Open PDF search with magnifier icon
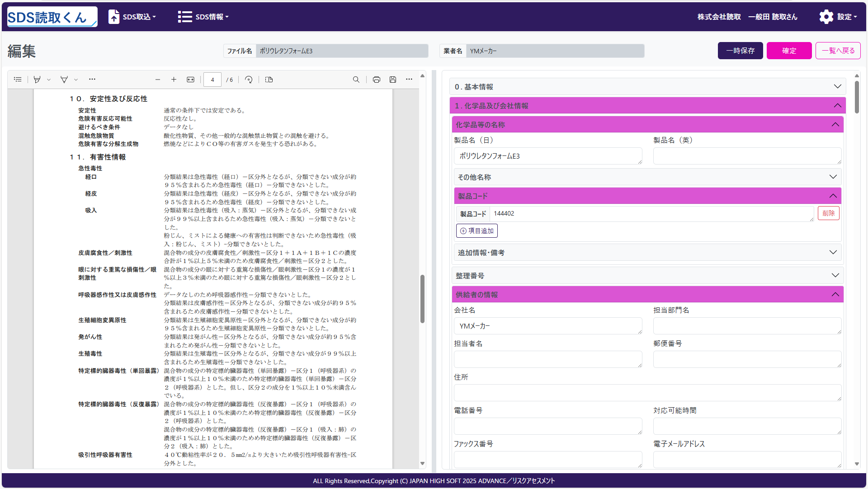This screenshot has width=868, height=489. pyautogui.click(x=356, y=80)
